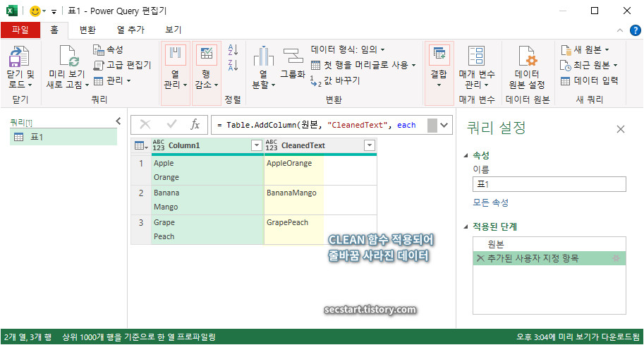This screenshot has height=345, width=644.
Task: Open the All Properties (모든 속성) link
Action: (x=491, y=203)
